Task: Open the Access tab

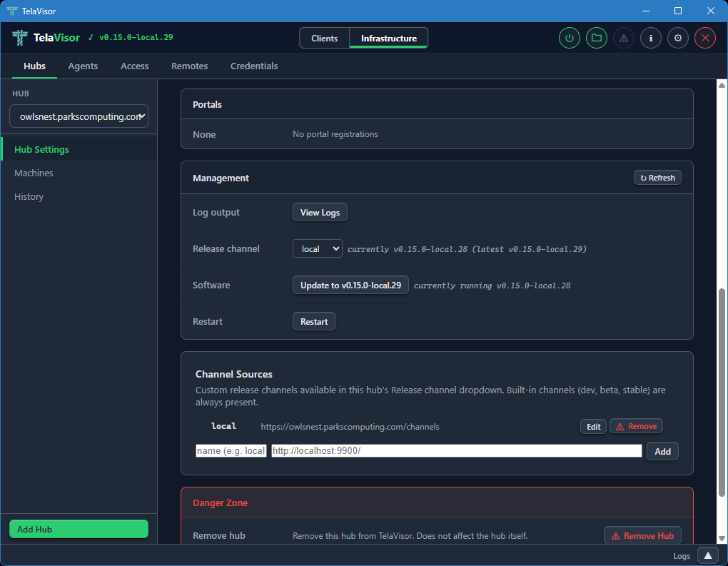Action: pos(134,66)
